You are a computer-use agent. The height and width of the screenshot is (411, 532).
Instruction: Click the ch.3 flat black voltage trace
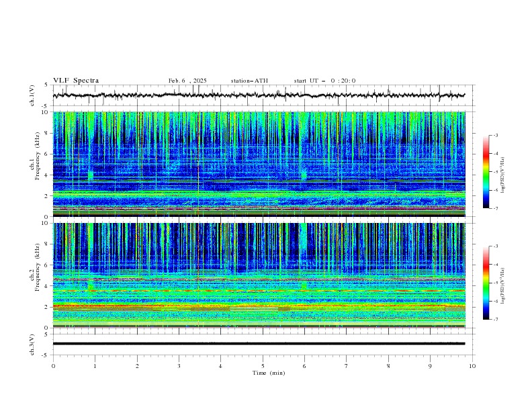click(259, 344)
